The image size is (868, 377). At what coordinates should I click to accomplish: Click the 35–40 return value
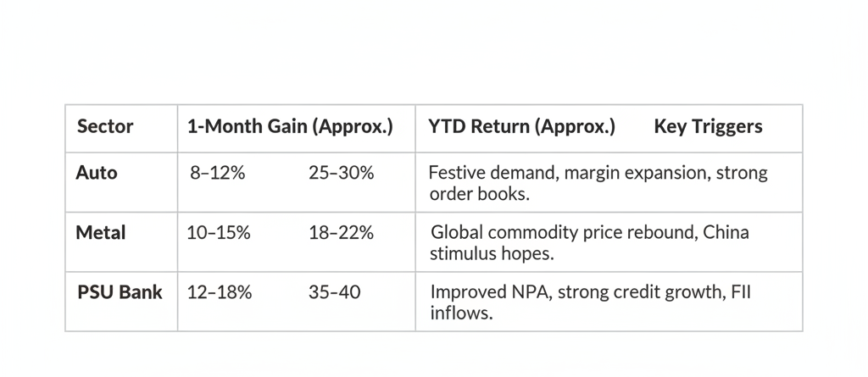point(334,293)
